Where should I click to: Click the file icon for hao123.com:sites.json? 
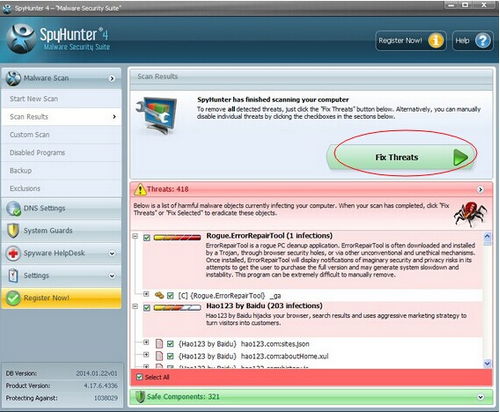point(160,343)
